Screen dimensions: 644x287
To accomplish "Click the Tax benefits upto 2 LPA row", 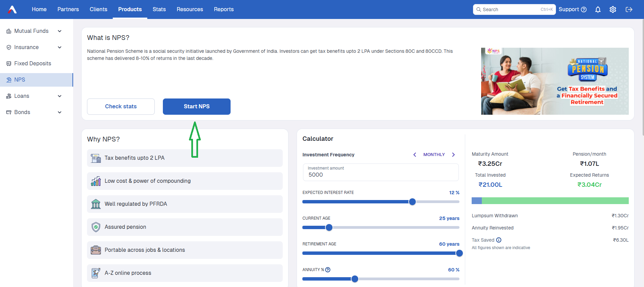I will pos(185,158).
